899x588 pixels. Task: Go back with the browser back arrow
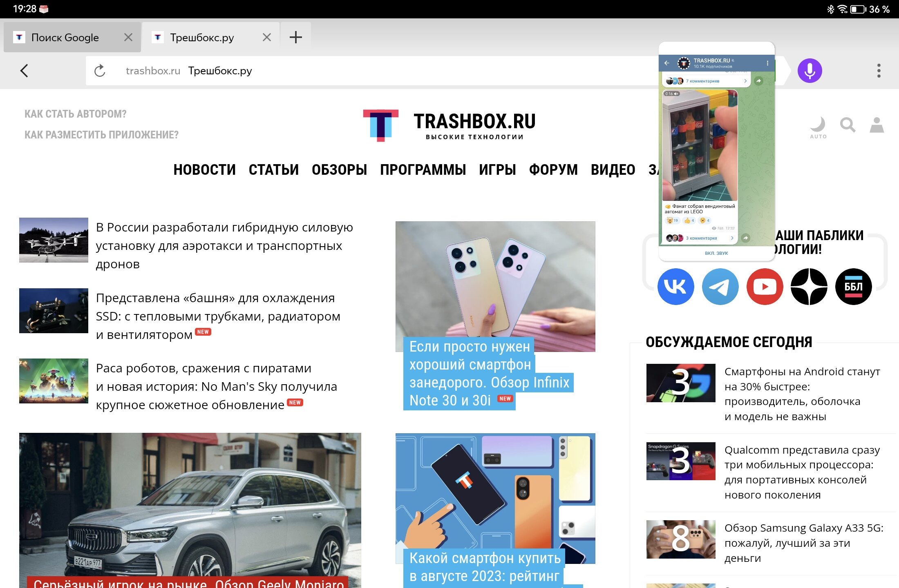tap(25, 71)
